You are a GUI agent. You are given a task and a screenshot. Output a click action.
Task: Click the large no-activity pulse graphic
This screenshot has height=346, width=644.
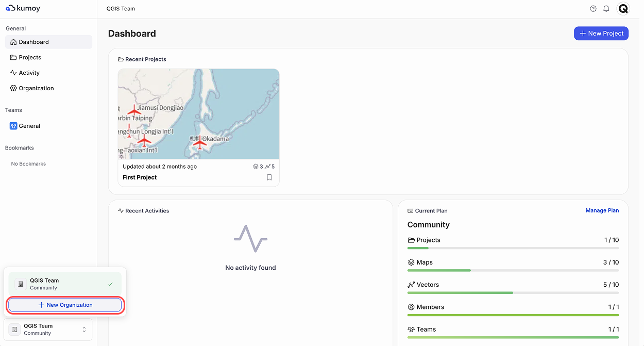click(x=250, y=239)
